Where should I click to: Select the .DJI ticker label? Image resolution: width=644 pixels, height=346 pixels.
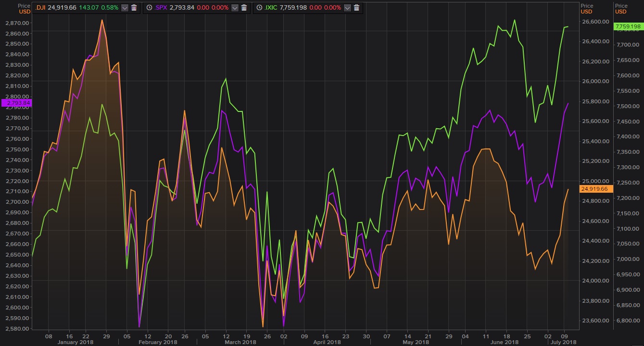(x=40, y=8)
